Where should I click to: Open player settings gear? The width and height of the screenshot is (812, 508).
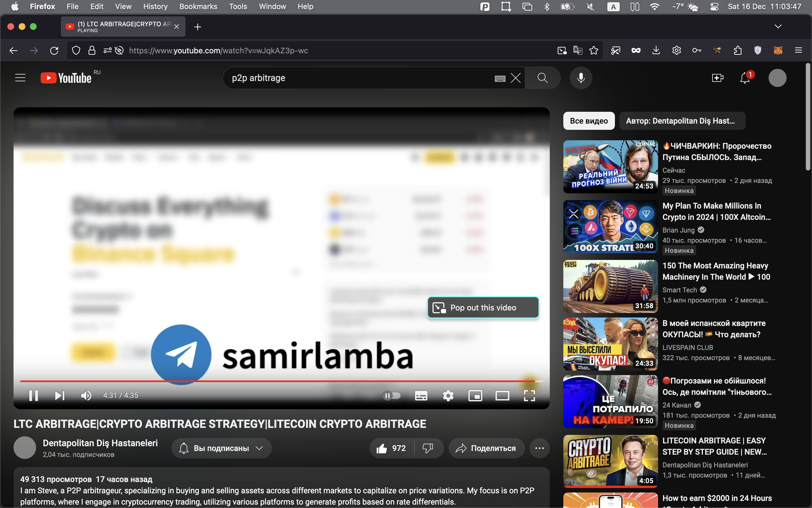448,395
